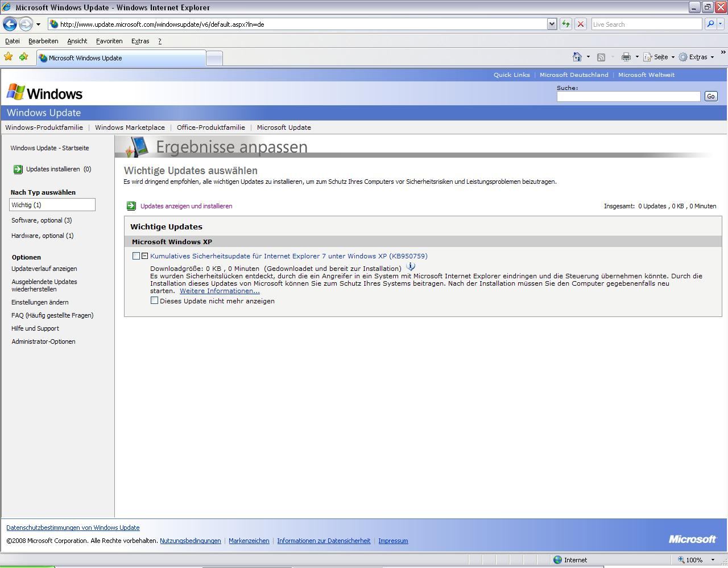Viewport: 728px width, 568px height.
Task: Open Datenschutzbestimmungen von Windows Update
Action: pyautogui.click(x=73, y=528)
